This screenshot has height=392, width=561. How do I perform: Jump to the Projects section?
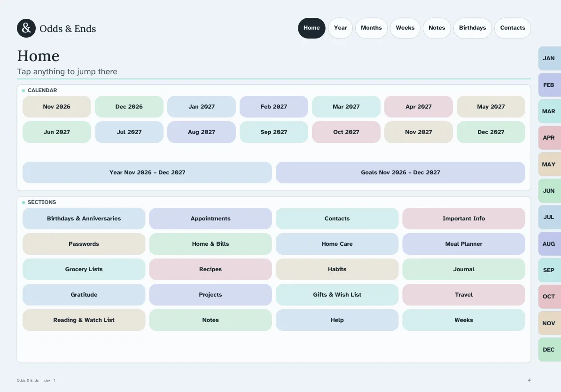[210, 295]
